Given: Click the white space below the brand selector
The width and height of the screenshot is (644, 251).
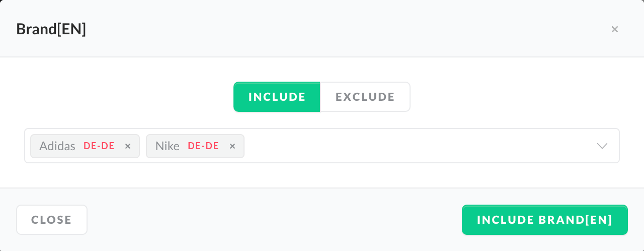Looking at the screenshot, I should [322, 175].
